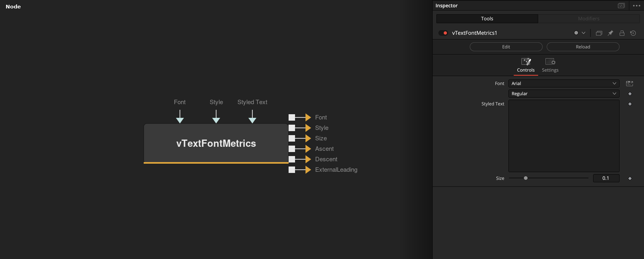The image size is (644, 259).
Task: Click the Font label in the Inspector
Action: tap(500, 84)
